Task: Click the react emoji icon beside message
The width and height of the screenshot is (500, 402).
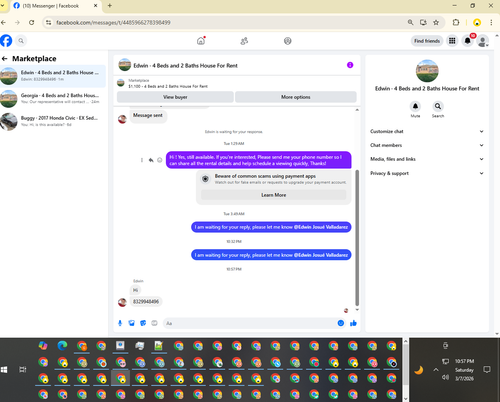Action: click(x=160, y=160)
